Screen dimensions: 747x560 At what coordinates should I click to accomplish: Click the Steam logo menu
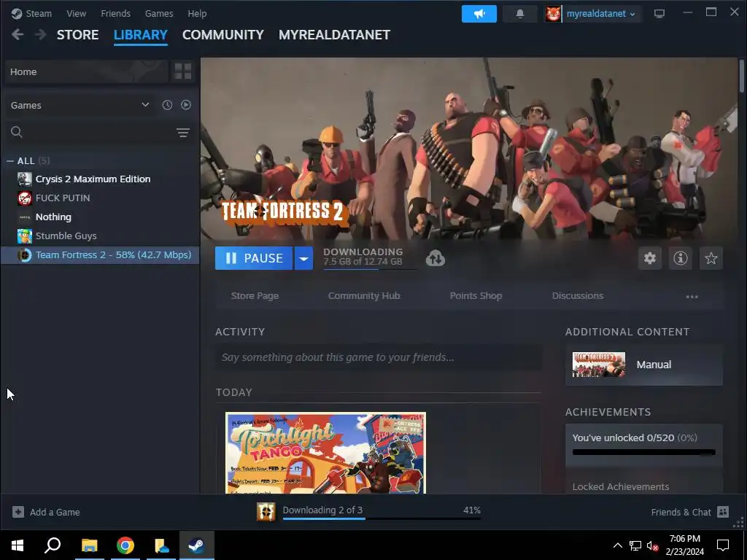coord(17,13)
